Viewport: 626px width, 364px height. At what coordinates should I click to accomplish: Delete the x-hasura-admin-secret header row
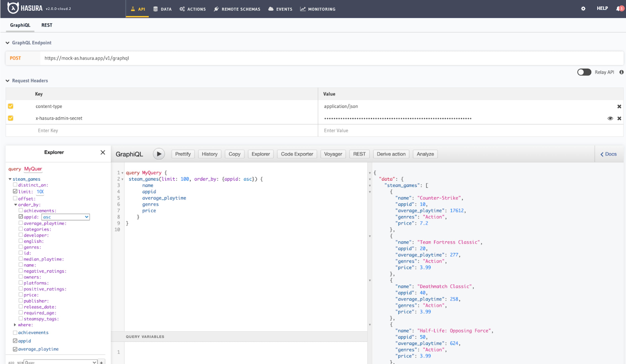pos(619,118)
